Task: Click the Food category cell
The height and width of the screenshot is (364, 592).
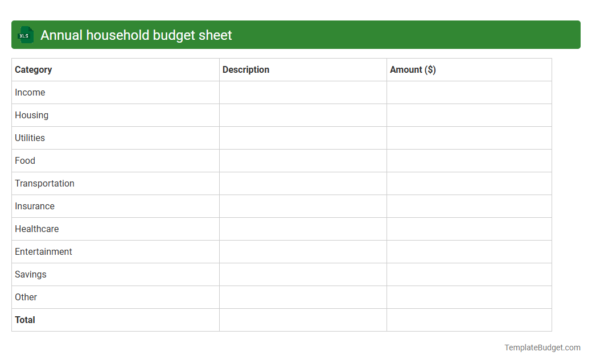Action: [x=24, y=160]
